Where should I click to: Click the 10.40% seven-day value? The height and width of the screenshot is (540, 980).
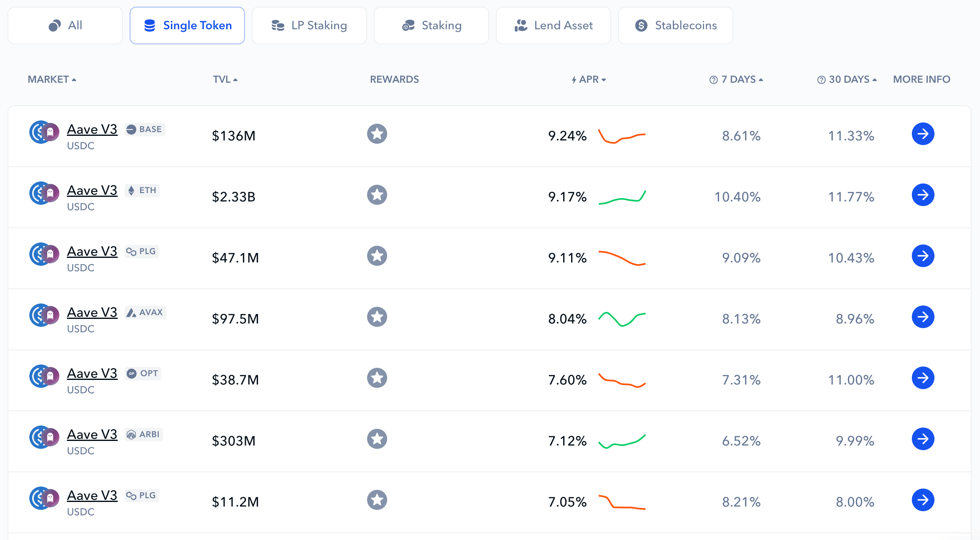(x=737, y=197)
